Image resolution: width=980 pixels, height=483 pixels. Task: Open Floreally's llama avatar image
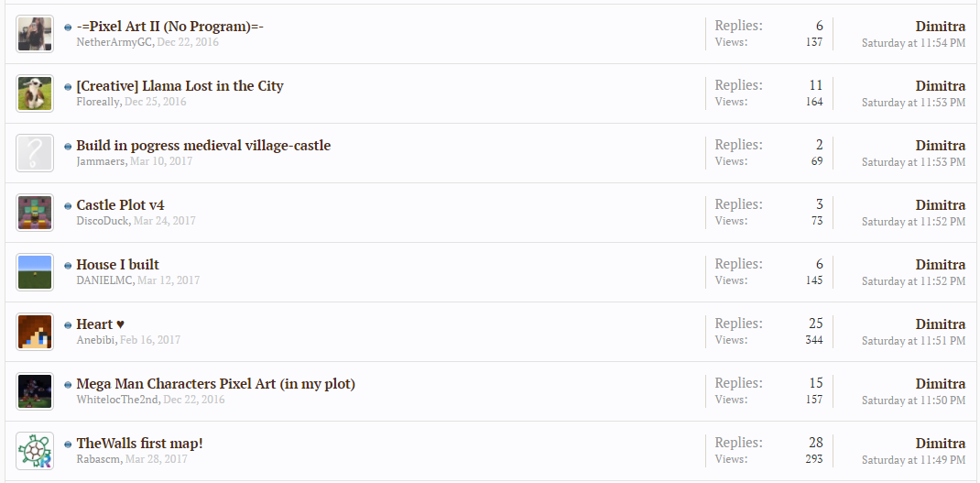tap(35, 93)
